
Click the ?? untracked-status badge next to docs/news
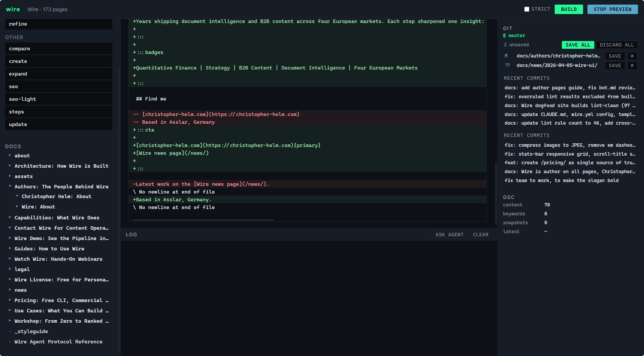[507, 65]
